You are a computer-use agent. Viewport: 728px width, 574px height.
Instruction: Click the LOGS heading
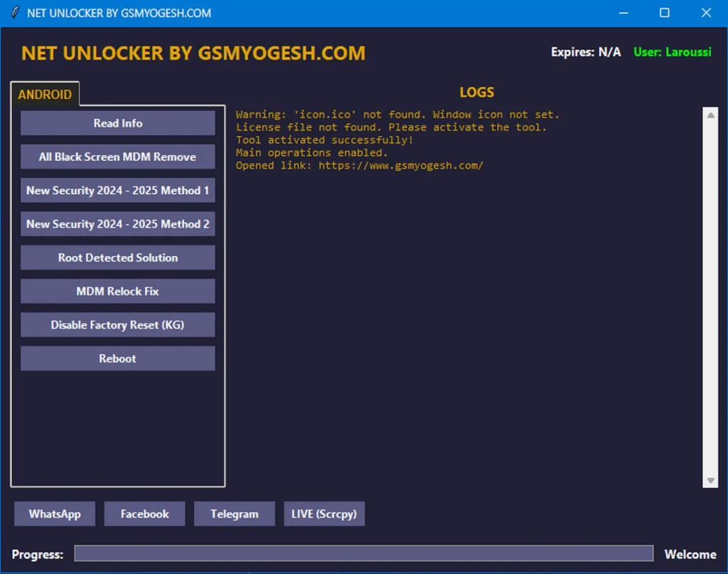pyautogui.click(x=477, y=92)
